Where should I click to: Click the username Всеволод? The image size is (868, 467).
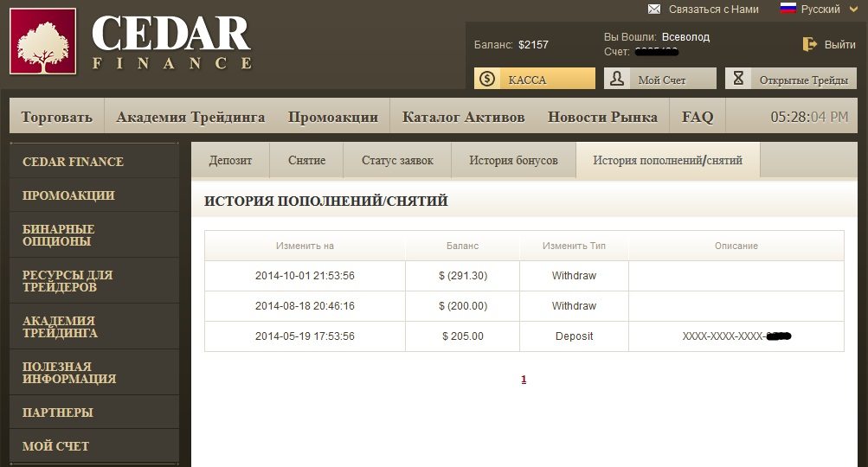[686, 37]
